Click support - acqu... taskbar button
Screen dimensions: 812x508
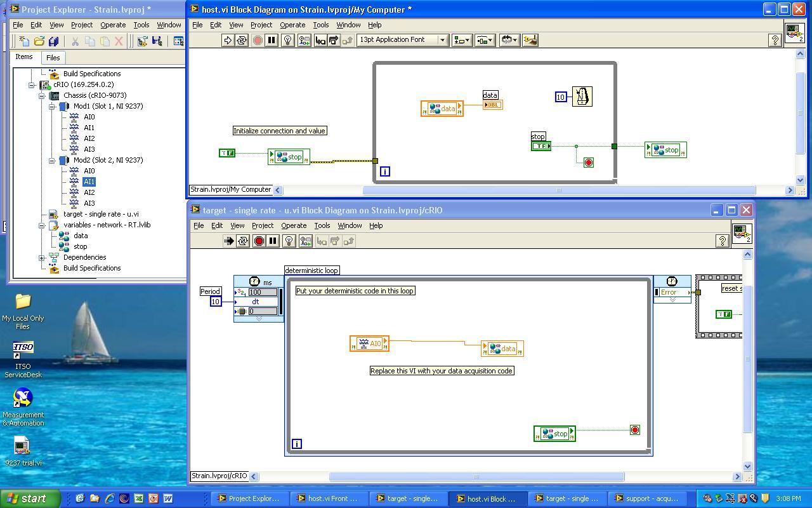pyautogui.click(x=646, y=498)
